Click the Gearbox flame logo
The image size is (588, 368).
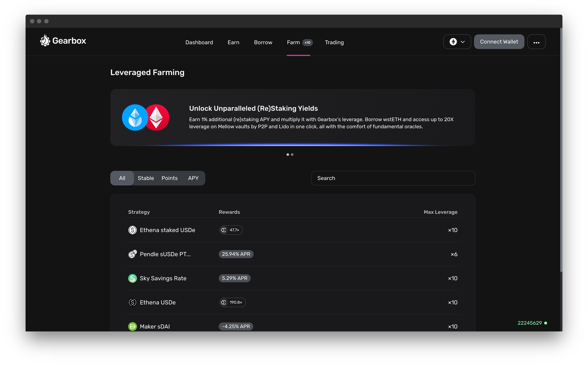(x=46, y=41)
